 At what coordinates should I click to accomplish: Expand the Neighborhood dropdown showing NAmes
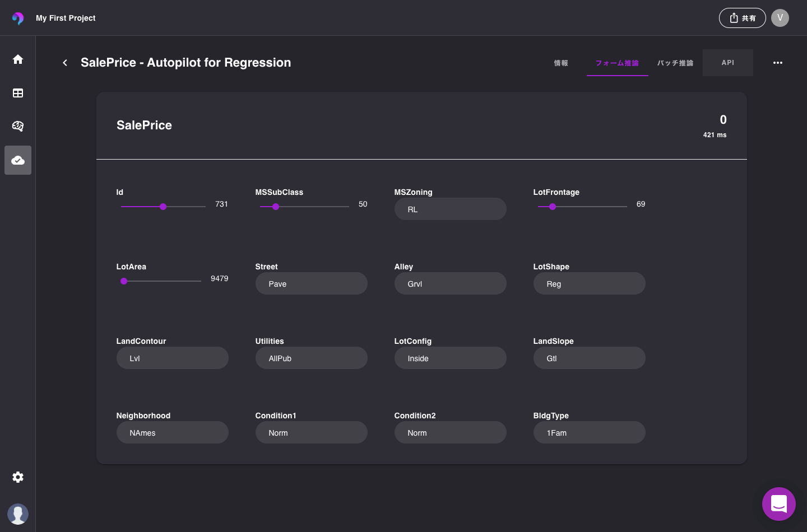(x=172, y=433)
